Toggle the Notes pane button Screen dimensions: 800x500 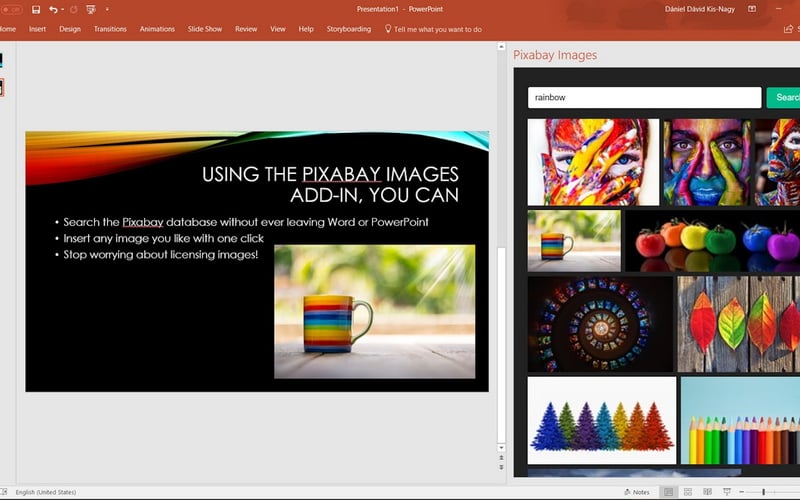coord(637,492)
